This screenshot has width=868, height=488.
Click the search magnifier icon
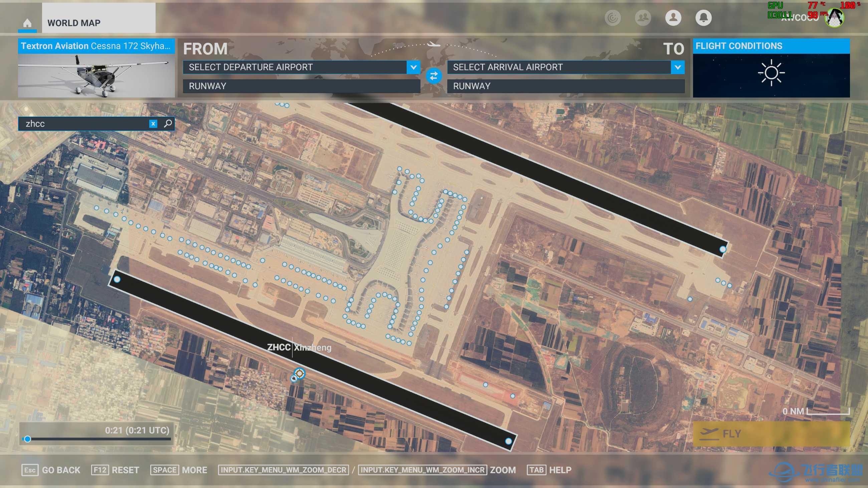pyautogui.click(x=168, y=123)
